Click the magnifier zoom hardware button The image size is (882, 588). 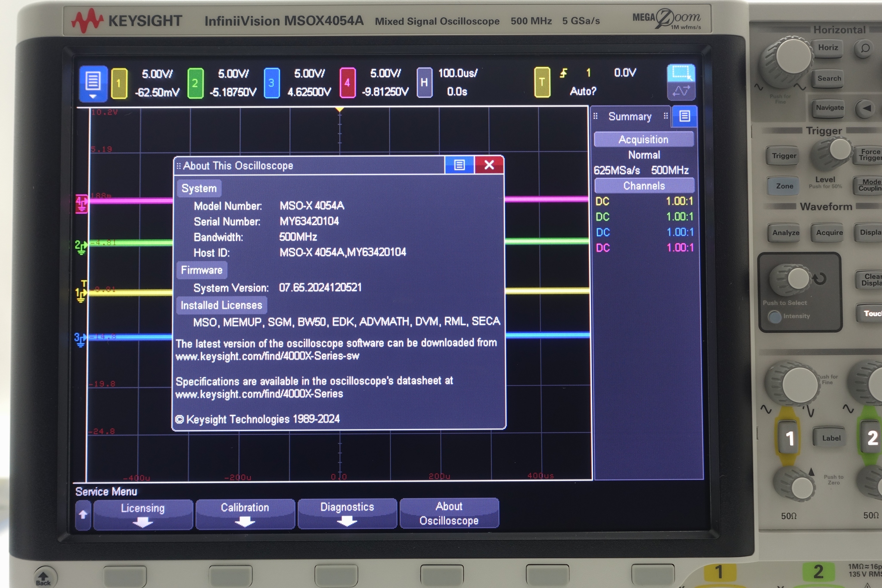tap(865, 48)
